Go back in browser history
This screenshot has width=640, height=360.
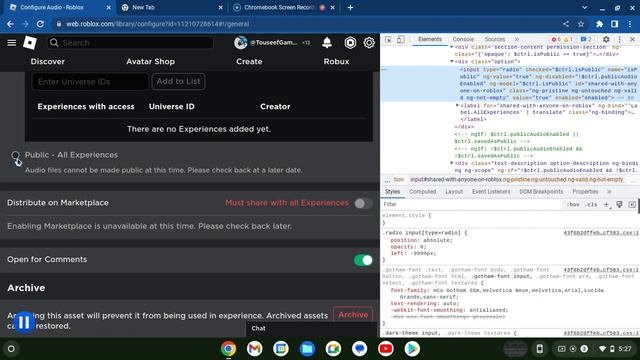(10, 24)
